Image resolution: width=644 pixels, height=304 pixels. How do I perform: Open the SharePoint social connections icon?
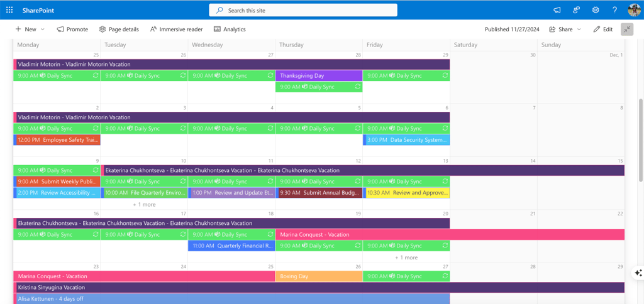coord(576,10)
